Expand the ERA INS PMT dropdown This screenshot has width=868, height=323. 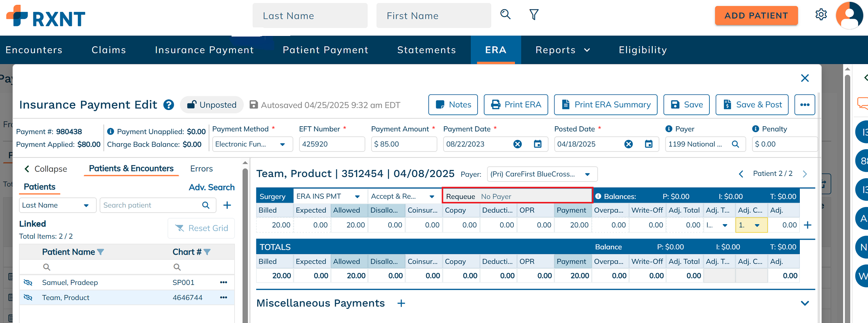click(357, 197)
